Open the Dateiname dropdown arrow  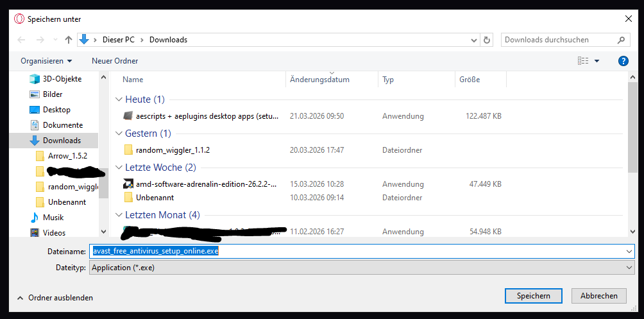point(629,251)
